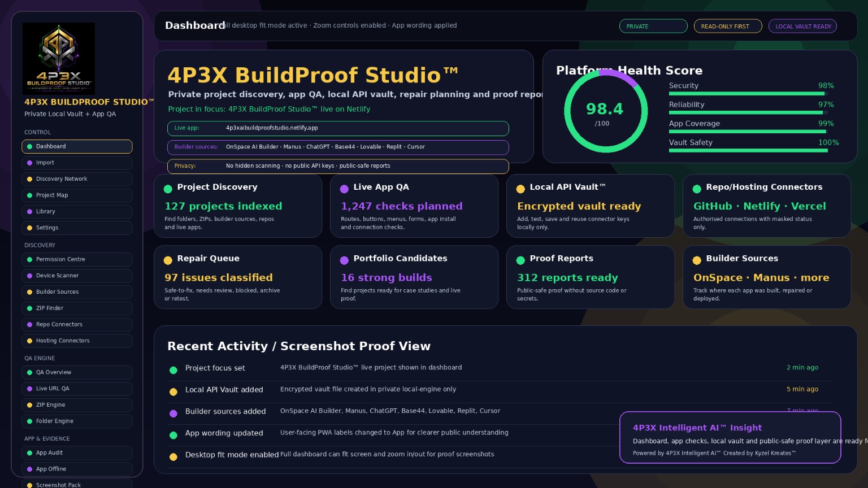Click the yellow dot beside Repair Queue
The image size is (868, 488).
click(168, 260)
